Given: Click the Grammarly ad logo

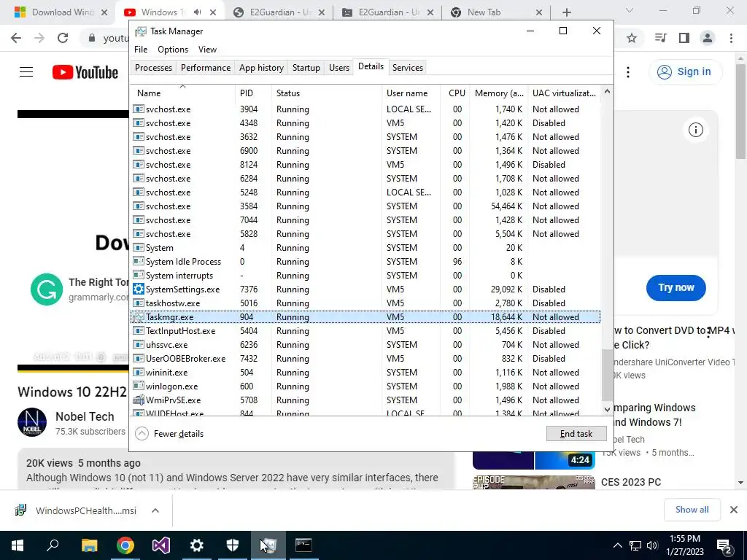Looking at the screenshot, I should (x=47, y=289).
